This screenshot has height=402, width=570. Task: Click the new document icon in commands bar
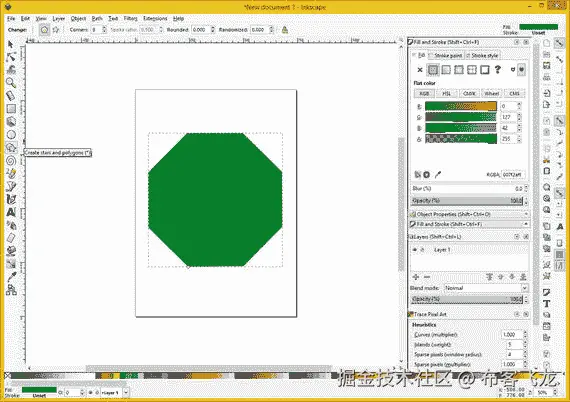click(x=546, y=43)
